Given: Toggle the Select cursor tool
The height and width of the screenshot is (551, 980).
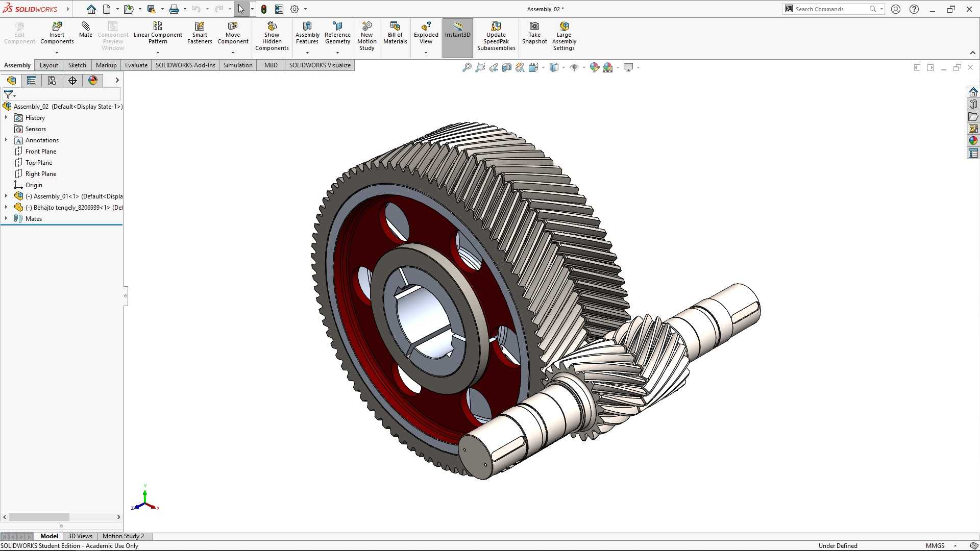Looking at the screenshot, I should [x=241, y=9].
